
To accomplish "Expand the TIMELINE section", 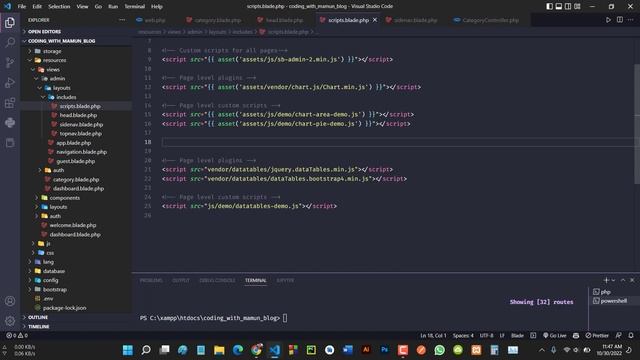I will tap(76, 327).
